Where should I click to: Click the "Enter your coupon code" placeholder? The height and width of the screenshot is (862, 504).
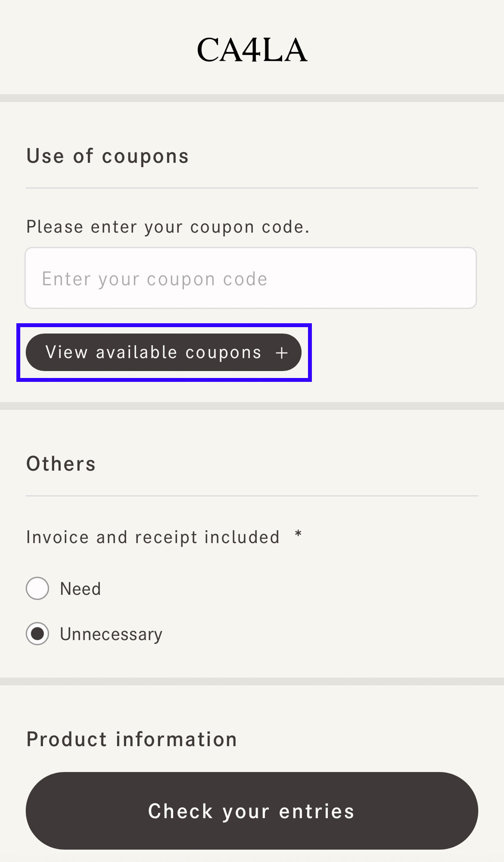tap(155, 279)
